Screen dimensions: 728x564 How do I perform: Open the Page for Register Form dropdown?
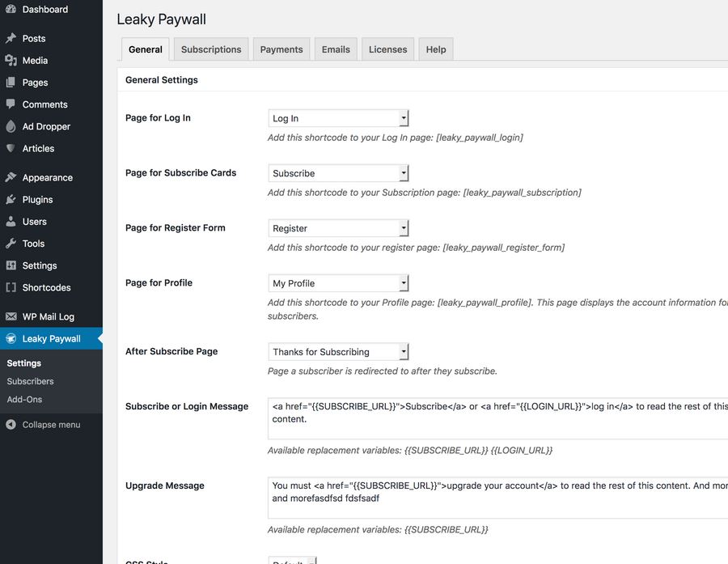pyautogui.click(x=338, y=228)
